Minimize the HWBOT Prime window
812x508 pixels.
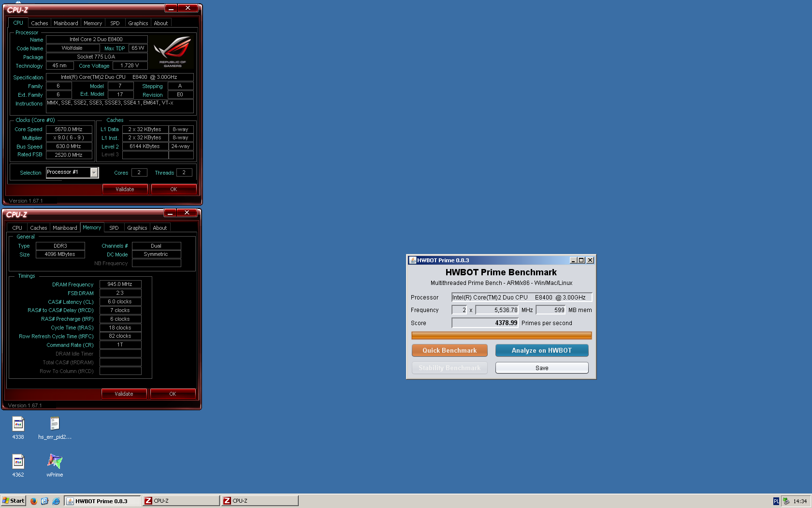coord(573,260)
